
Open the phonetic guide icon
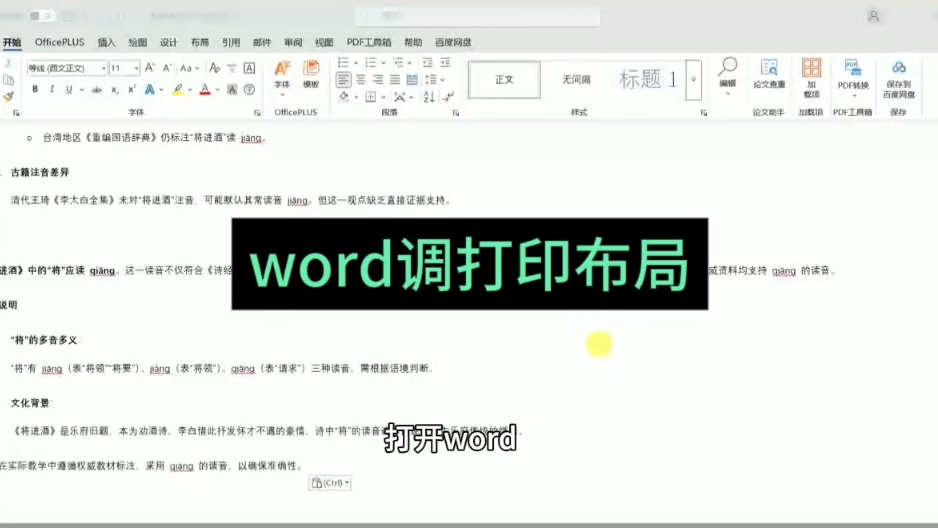[x=232, y=68]
